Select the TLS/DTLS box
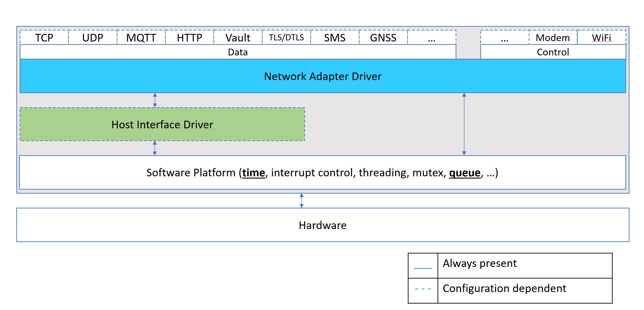Viewport: 644px width, 310px height. 286,38
